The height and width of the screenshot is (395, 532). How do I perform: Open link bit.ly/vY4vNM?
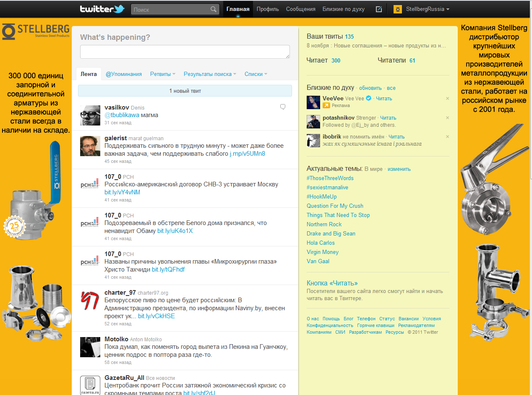pyautogui.click(x=123, y=192)
